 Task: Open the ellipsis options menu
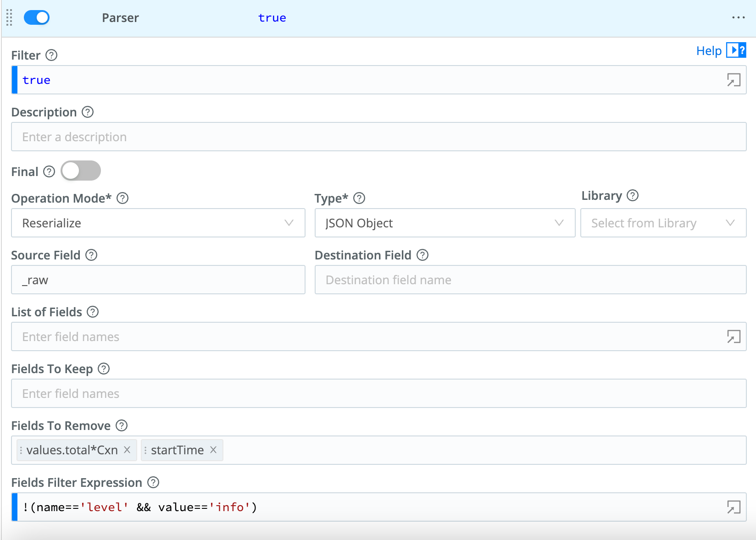pos(738,17)
